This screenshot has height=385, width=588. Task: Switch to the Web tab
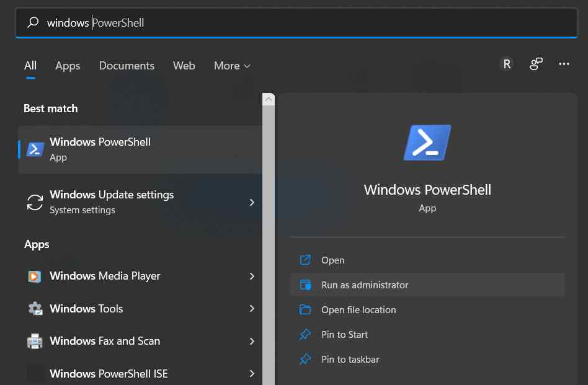[x=184, y=66]
